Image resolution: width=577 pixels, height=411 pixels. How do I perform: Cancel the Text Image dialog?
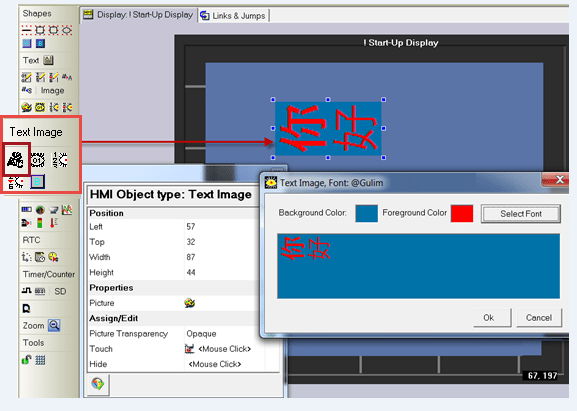tap(539, 318)
